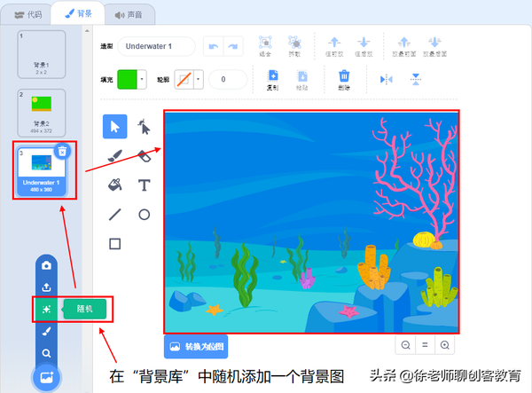Select the Text tool
532x393 pixels.
[144, 185]
